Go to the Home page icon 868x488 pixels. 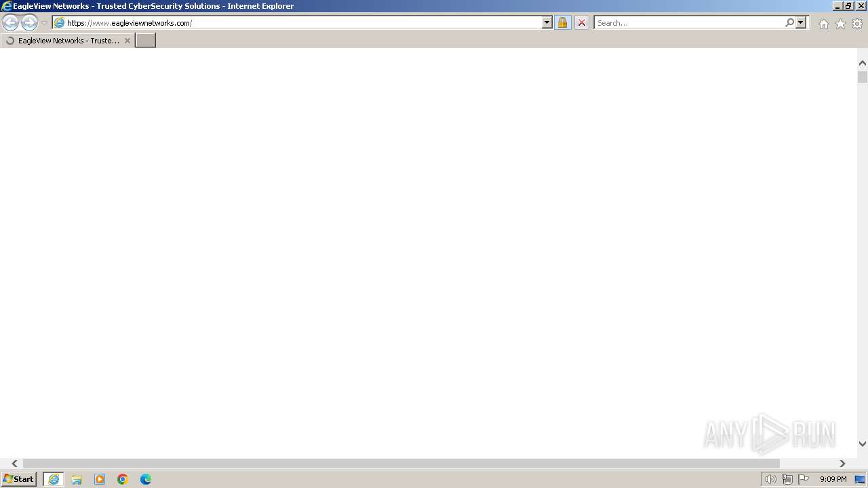click(823, 24)
